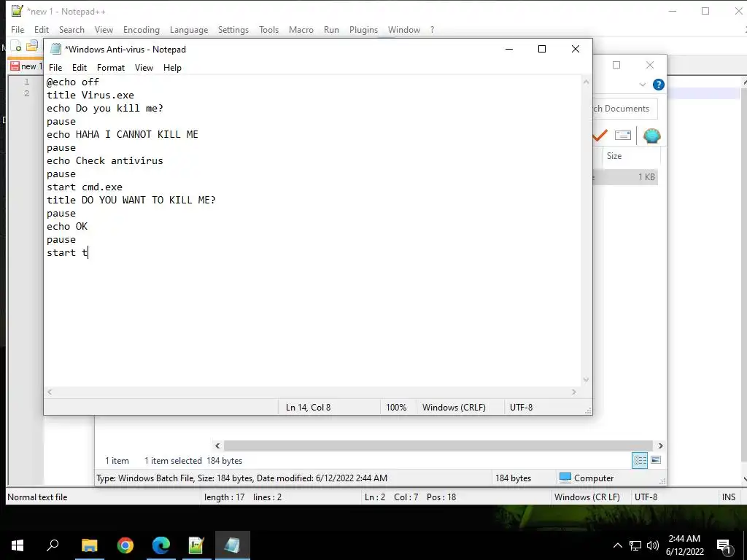Launch Microsoft Edge from the taskbar
Screen dimensions: 747x560
tap(161, 545)
